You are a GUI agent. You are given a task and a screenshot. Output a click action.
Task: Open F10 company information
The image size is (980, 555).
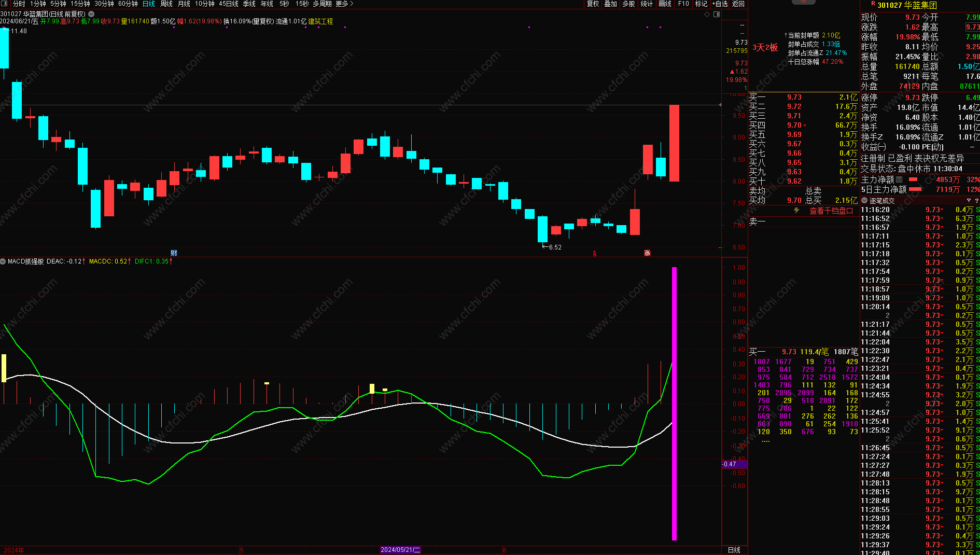pyautogui.click(x=683, y=4)
